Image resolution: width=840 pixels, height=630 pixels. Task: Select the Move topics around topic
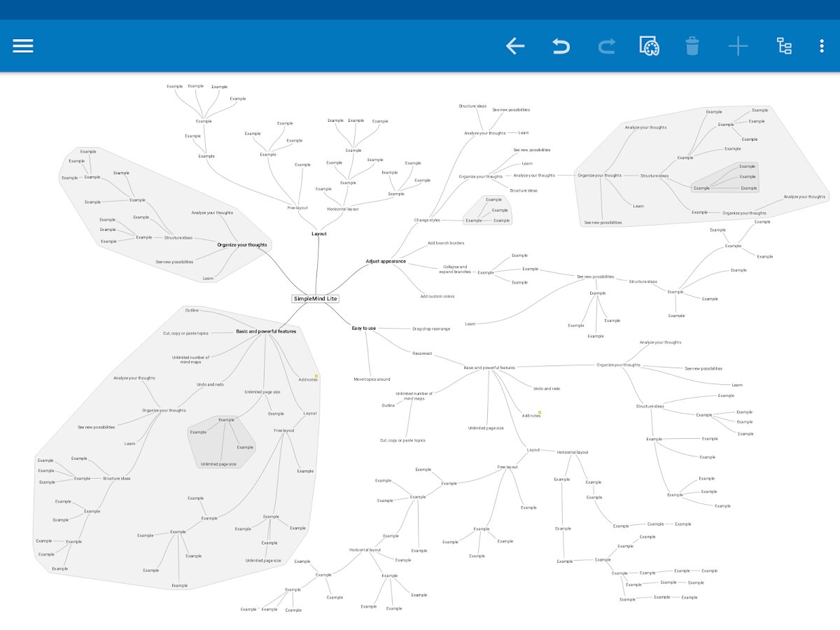pos(372,379)
